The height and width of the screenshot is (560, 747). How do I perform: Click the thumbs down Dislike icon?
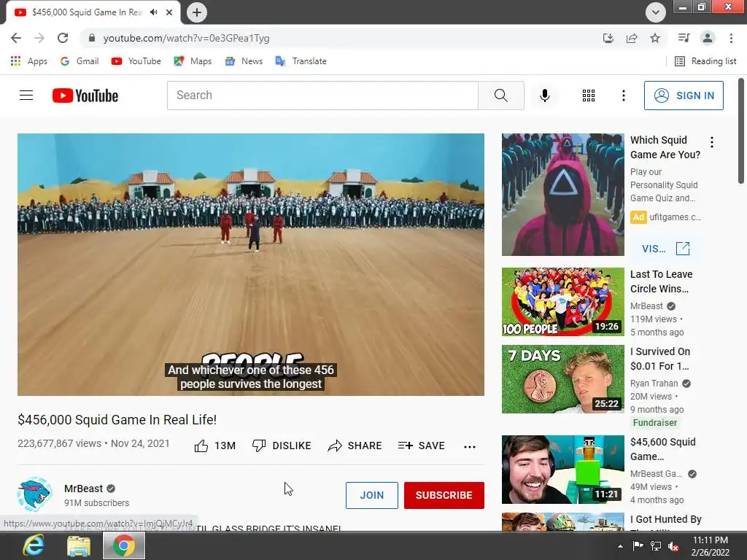pos(259,446)
